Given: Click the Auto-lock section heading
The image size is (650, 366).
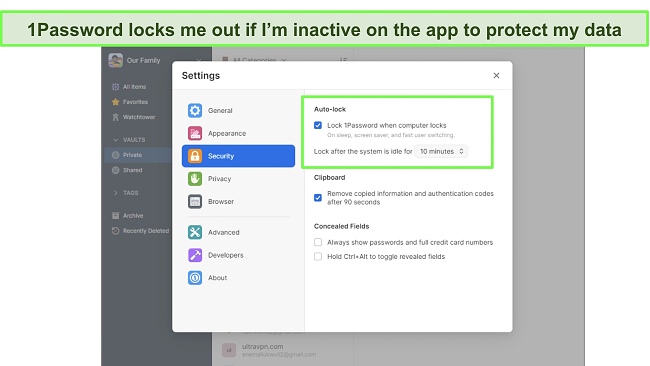Looking at the screenshot, I should [330, 109].
